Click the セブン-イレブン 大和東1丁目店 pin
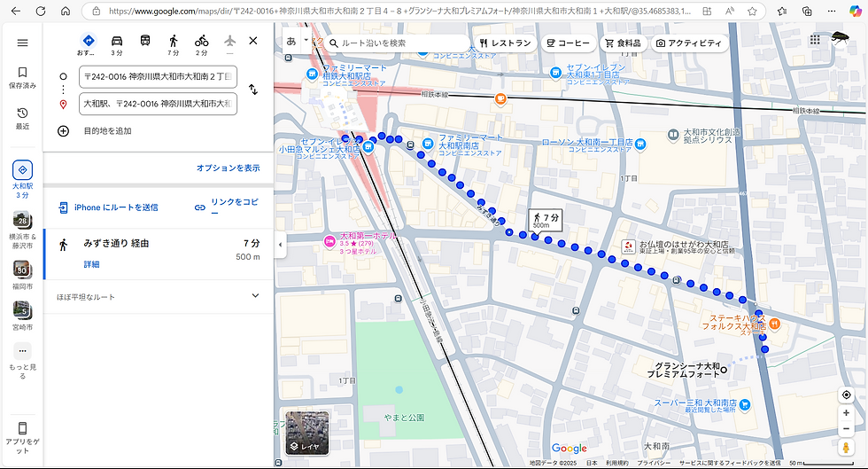The width and height of the screenshot is (868, 469). click(556, 73)
